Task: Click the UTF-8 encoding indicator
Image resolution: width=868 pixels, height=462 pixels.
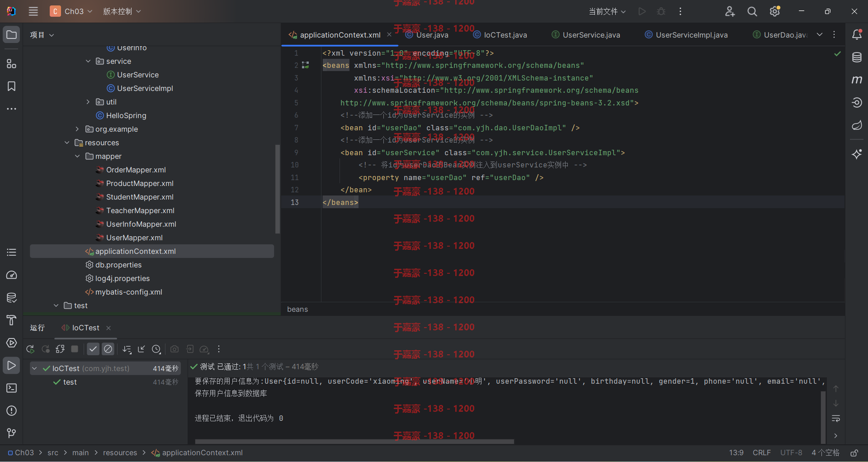Action: point(791,452)
